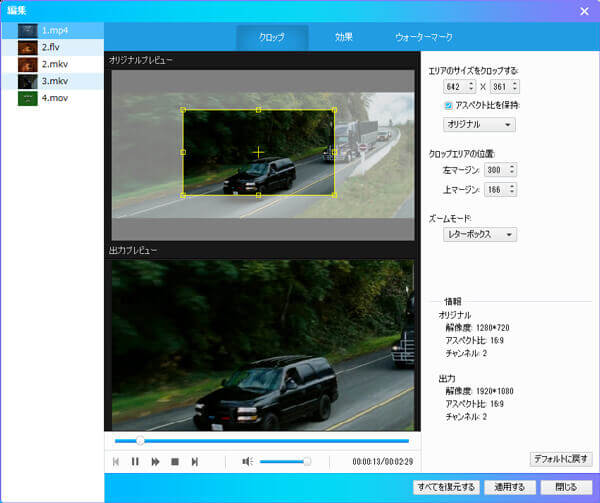Image resolution: width=600 pixels, height=503 pixels.
Task: Click the center crosshair of crop area
Action: [x=258, y=152]
